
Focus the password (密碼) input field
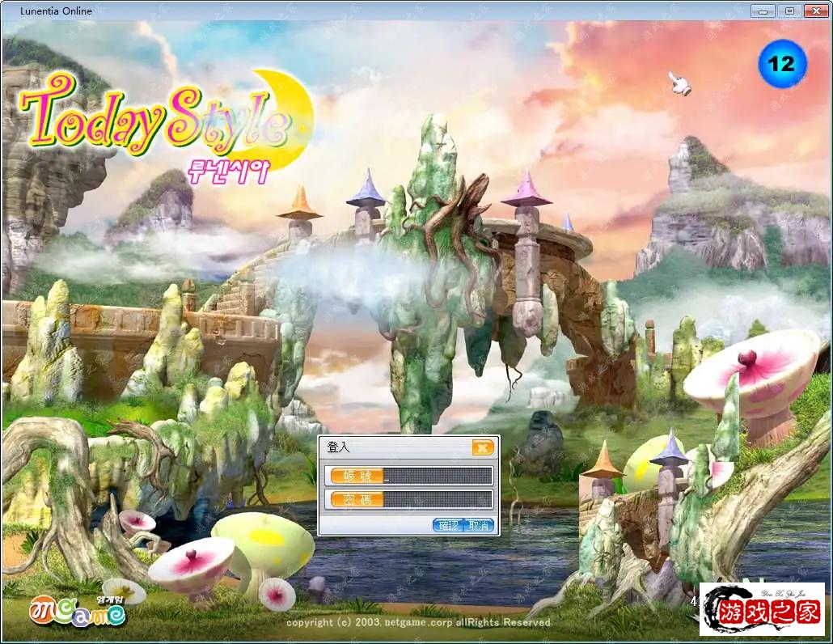pos(437,499)
